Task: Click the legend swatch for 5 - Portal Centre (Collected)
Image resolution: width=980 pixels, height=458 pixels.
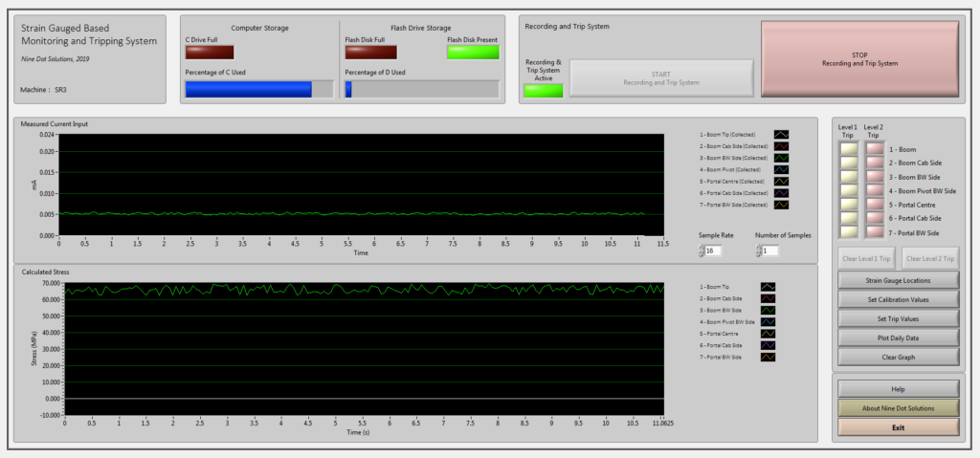Action: [x=781, y=182]
